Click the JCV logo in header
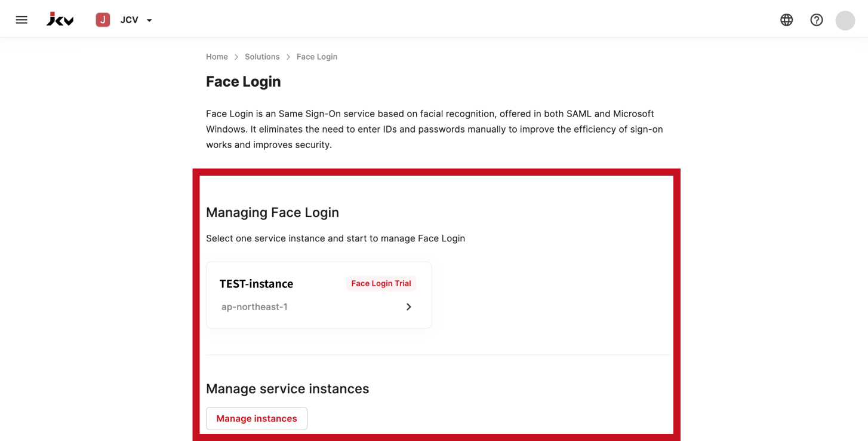Screen dimensions: 868x441 tap(60, 20)
